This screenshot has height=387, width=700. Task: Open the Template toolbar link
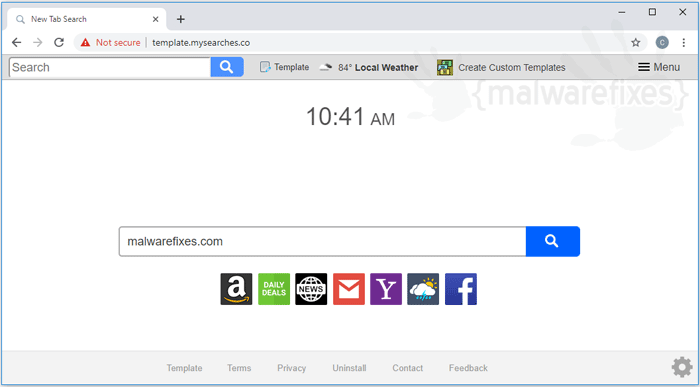tap(284, 67)
